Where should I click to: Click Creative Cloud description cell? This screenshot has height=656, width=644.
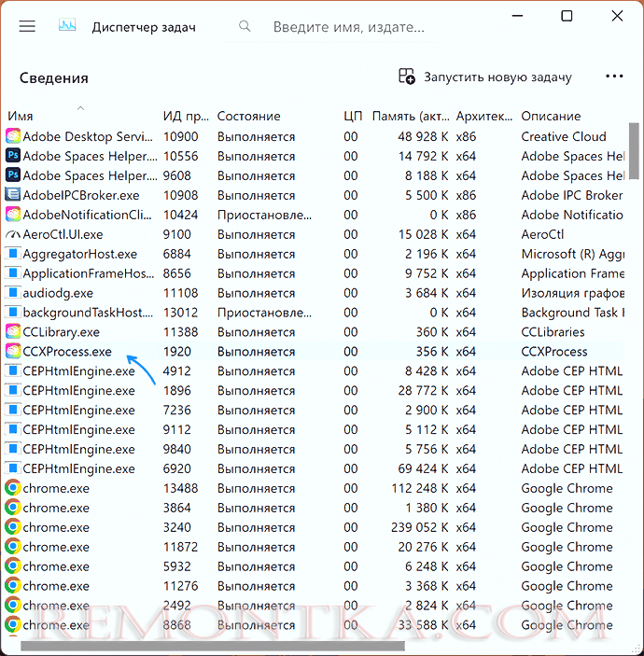563,136
